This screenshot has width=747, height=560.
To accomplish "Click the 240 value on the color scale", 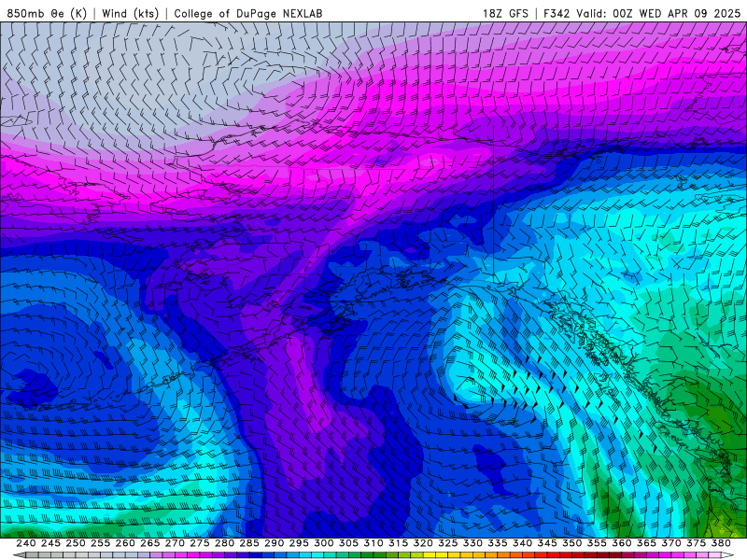I will point(26,543).
